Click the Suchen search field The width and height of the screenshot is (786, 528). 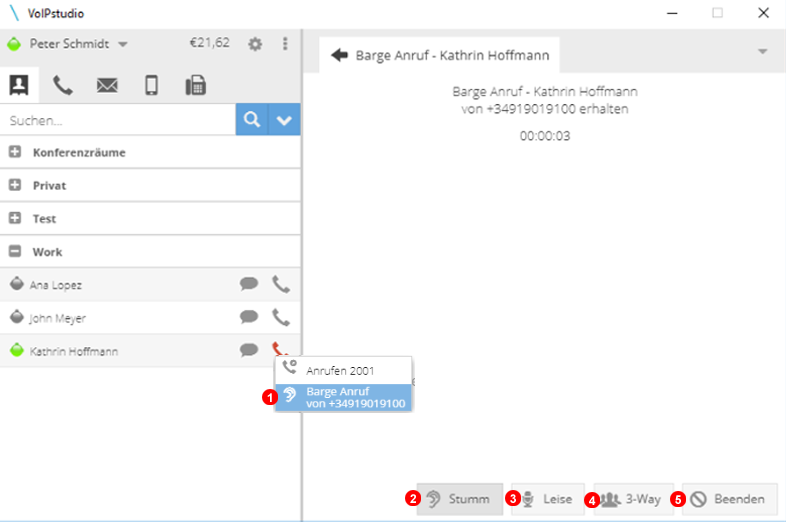pyautogui.click(x=118, y=120)
